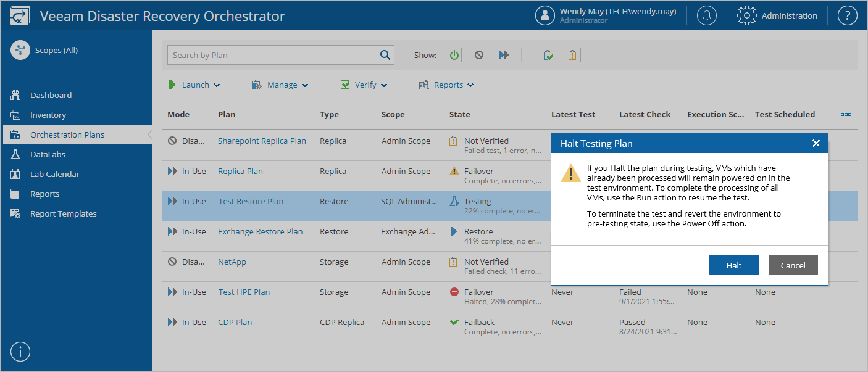Sort by the Mode column header

pos(178,114)
